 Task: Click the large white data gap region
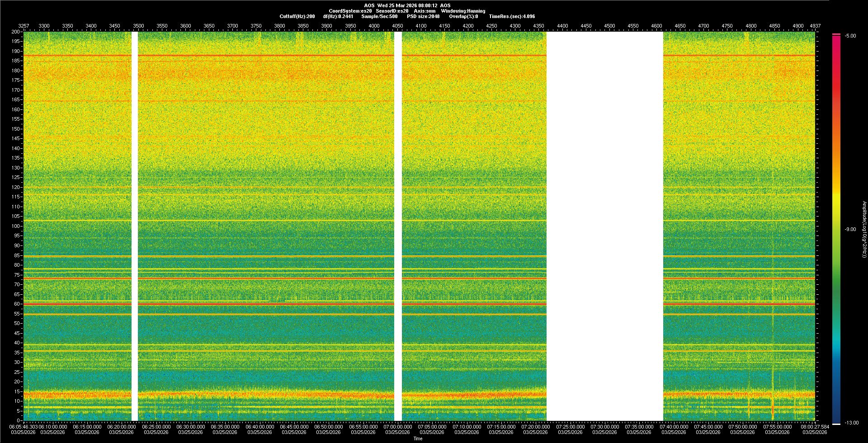tap(604, 226)
